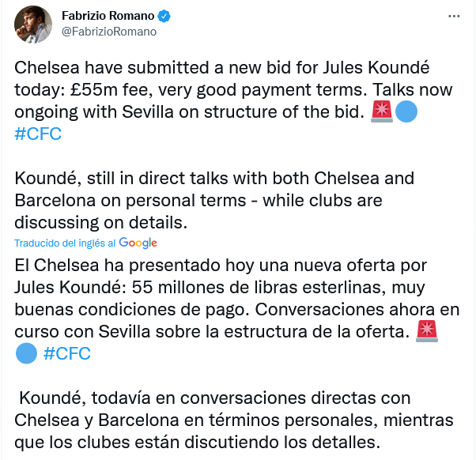The height and width of the screenshot is (460, 476).
Task: Click the siren emoji in English tweet
Action: [382, 111]
